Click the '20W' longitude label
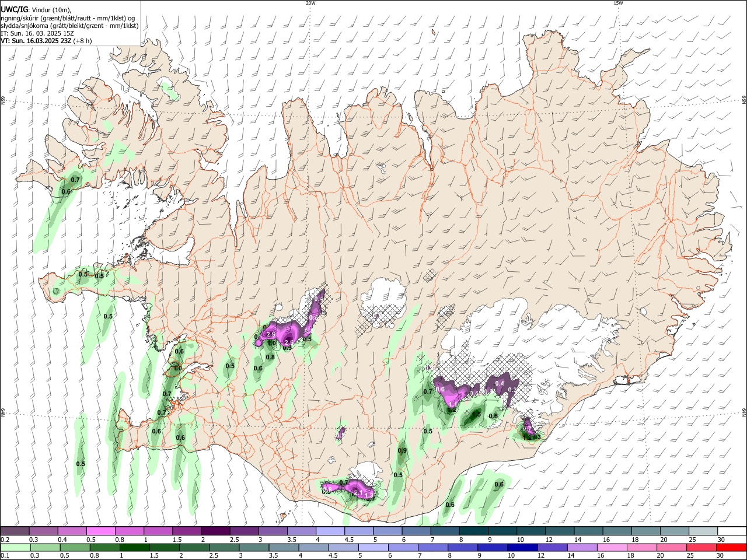The width and height of the screenshot is (747, 560). 310,3
